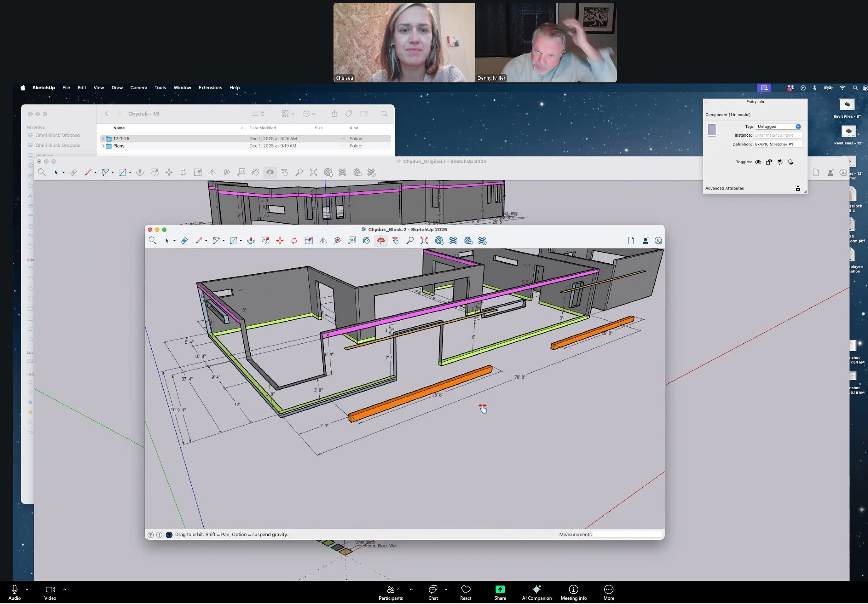Activate the Paint Bucket tool

pos(366,241)
